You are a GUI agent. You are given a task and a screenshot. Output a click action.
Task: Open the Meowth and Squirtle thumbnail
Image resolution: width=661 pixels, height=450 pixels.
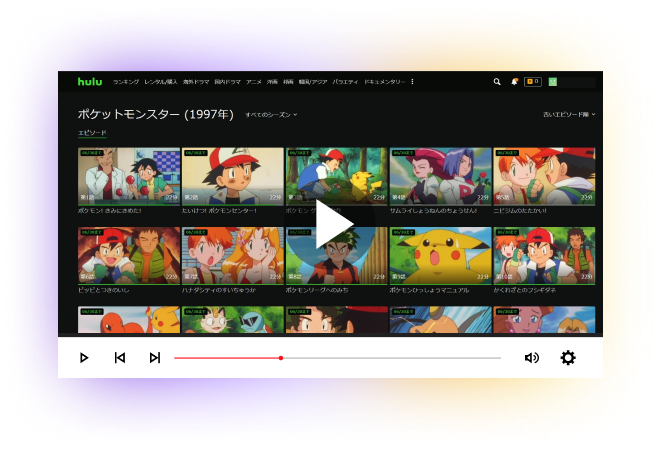[233, 320]
